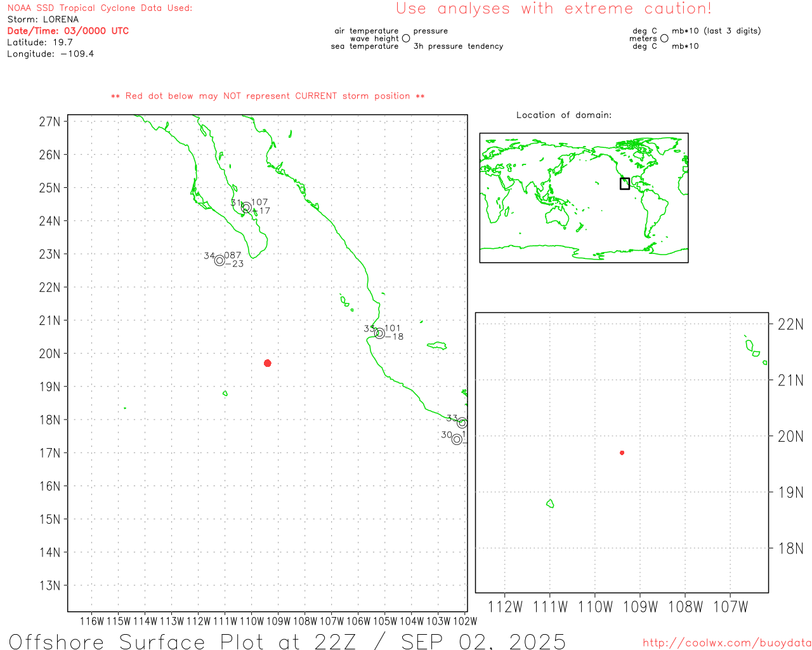The height and width of the screenshot is (650, 812).
Task: Click the 22N label on the inset map
Action: click(x=790, y=324)
